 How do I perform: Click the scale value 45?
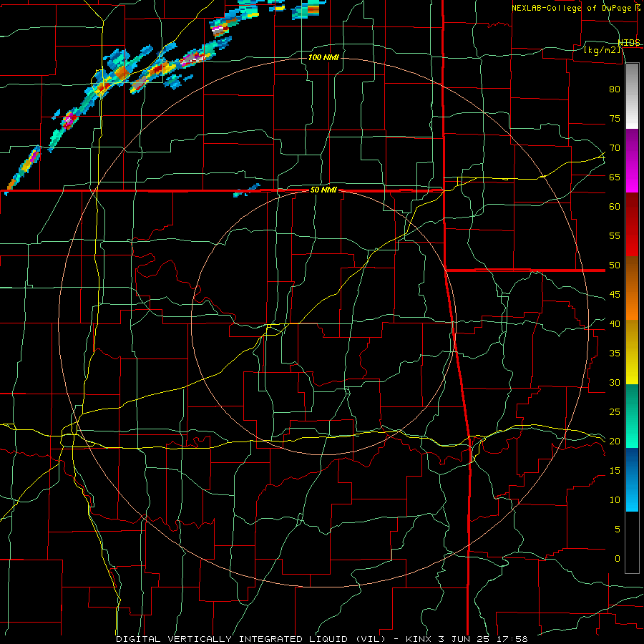coord(615,295)
